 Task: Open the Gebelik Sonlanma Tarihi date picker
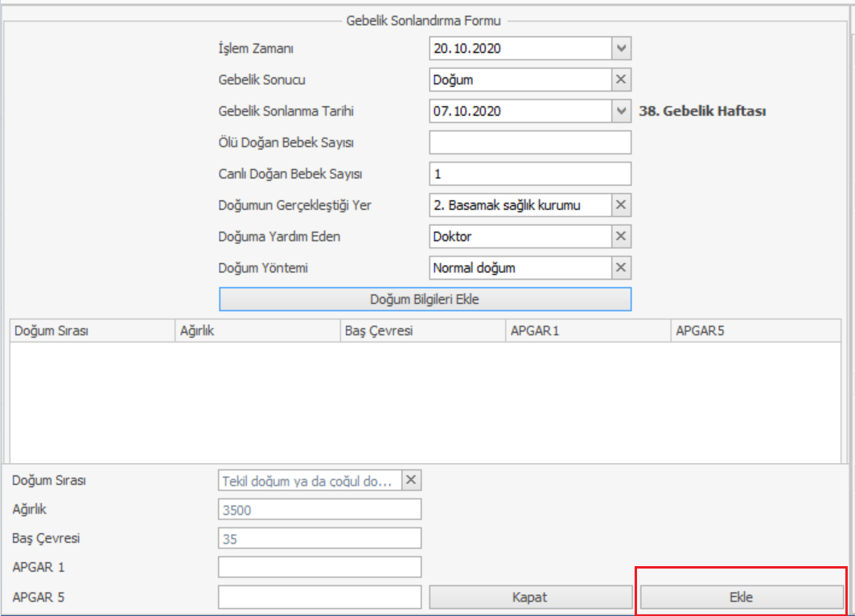coord(621,111)
